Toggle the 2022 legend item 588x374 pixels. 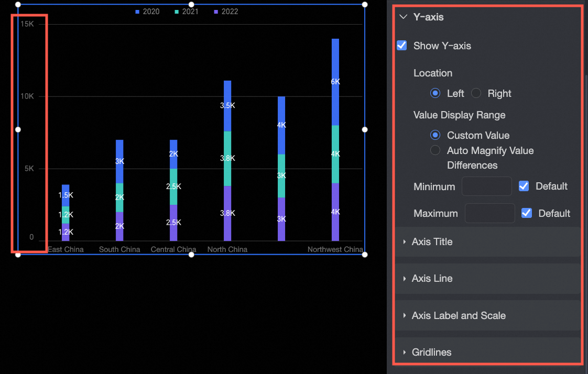pos(226,12)
